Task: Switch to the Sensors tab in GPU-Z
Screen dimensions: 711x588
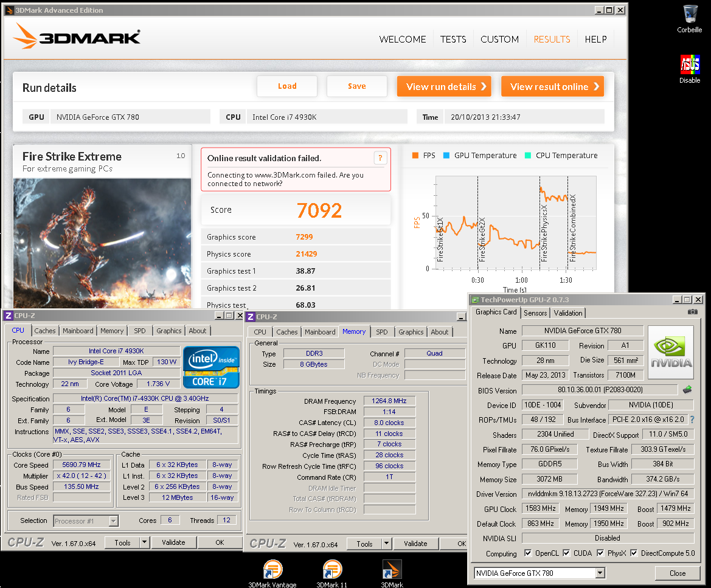Action: click(535, 313)
